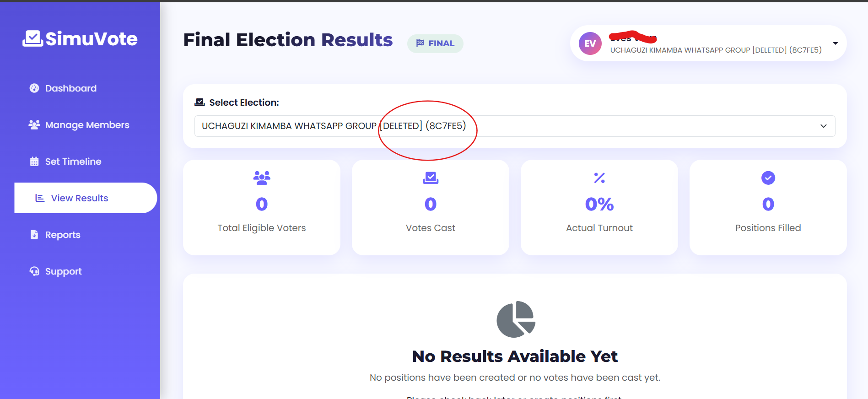Image resolution: width=868 pixels, height=399 pixels.
Task: Expand the account menu chevron
Action: pos(836,43)
